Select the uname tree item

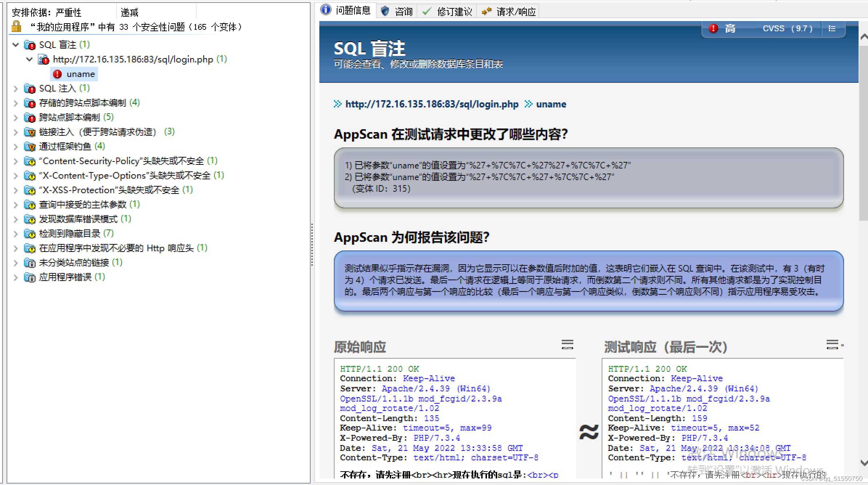point(74,74)
